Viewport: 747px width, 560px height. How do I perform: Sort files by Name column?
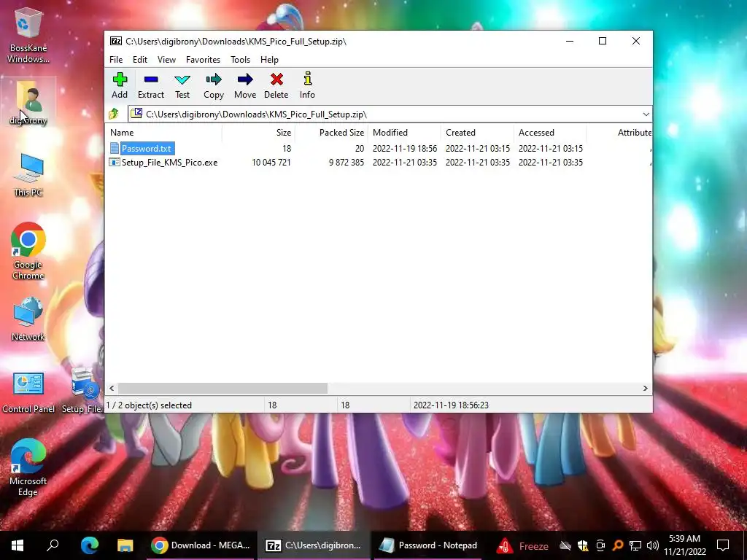163,133
